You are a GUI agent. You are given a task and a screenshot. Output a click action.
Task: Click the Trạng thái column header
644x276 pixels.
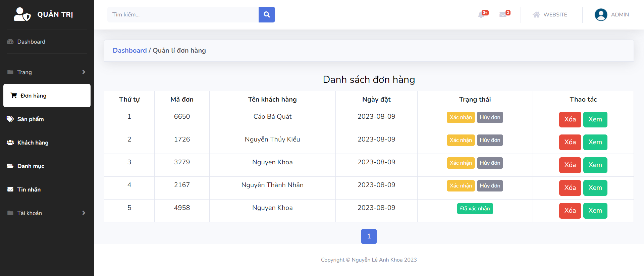[475, 99]
